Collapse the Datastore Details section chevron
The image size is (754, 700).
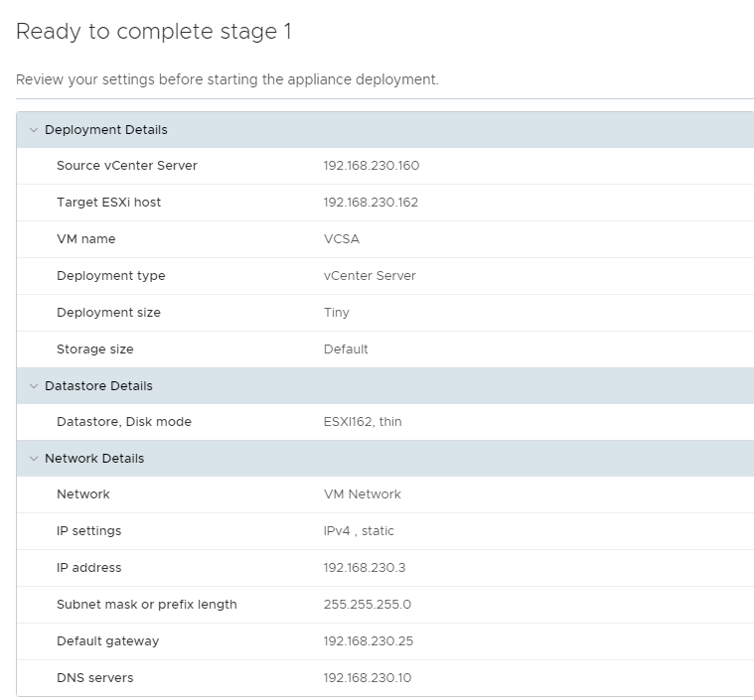tap(33, 386)
